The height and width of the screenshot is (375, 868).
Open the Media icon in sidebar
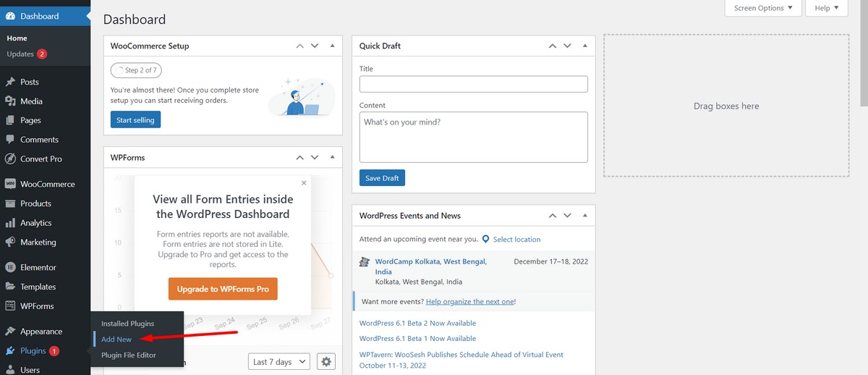[10, 101]
